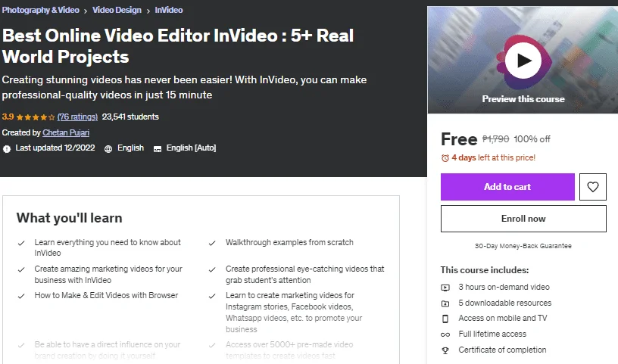Click the 'This course includes:' heading
The image size is (618, 364).
click(485, 270)
